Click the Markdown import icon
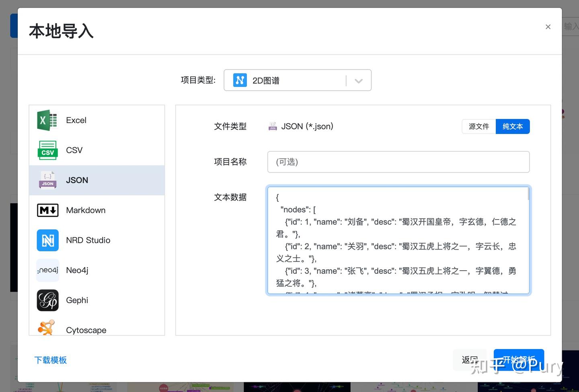 [47, 210]
